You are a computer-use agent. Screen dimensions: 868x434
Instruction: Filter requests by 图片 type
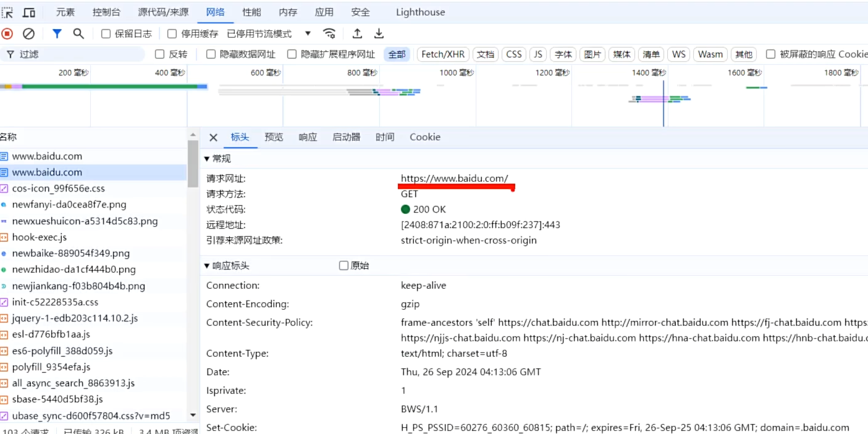[592, 54]
